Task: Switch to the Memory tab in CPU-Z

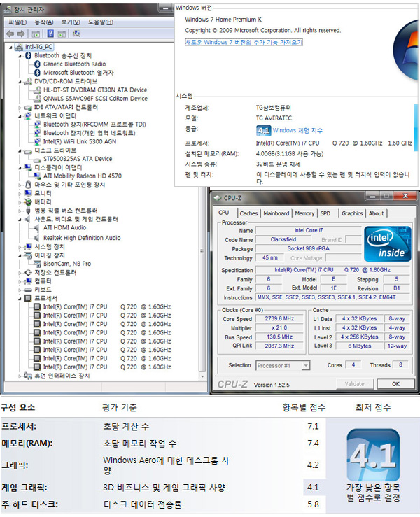Action: 304,213
